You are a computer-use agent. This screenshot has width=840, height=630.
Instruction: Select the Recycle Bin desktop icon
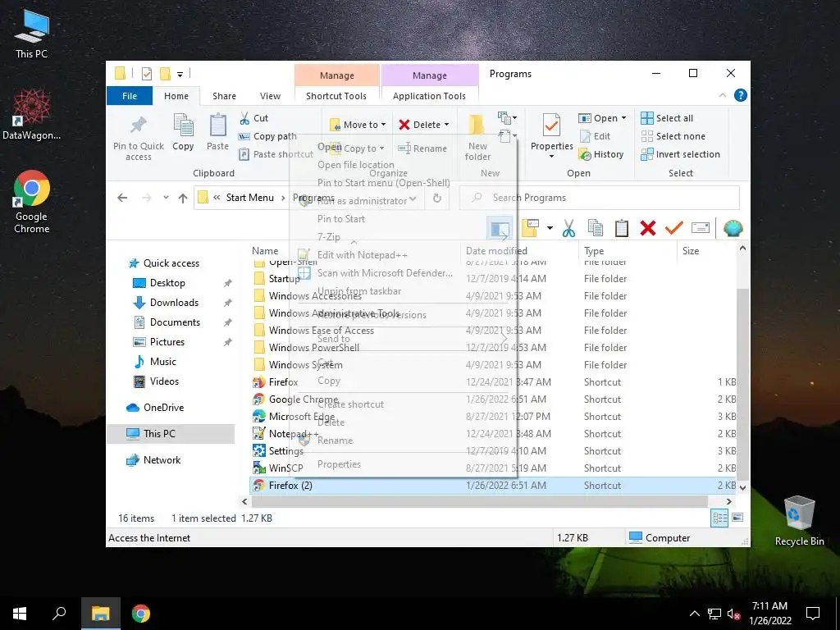799,521
